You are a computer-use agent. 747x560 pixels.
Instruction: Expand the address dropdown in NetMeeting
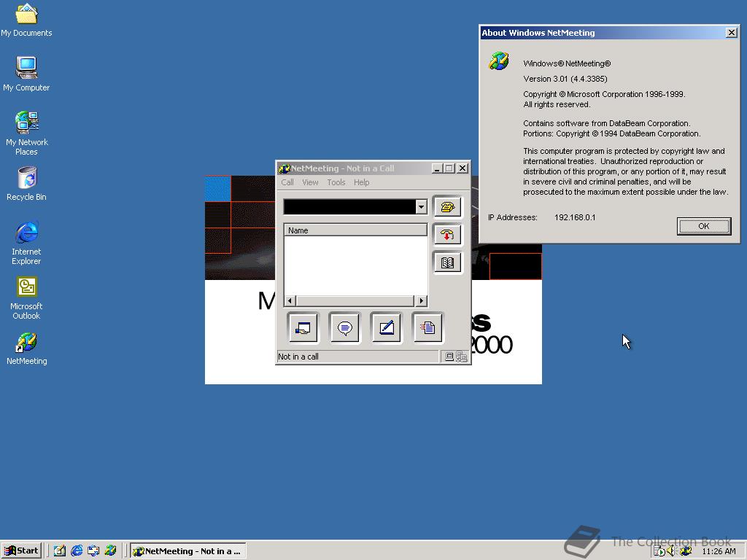[421, 206]
